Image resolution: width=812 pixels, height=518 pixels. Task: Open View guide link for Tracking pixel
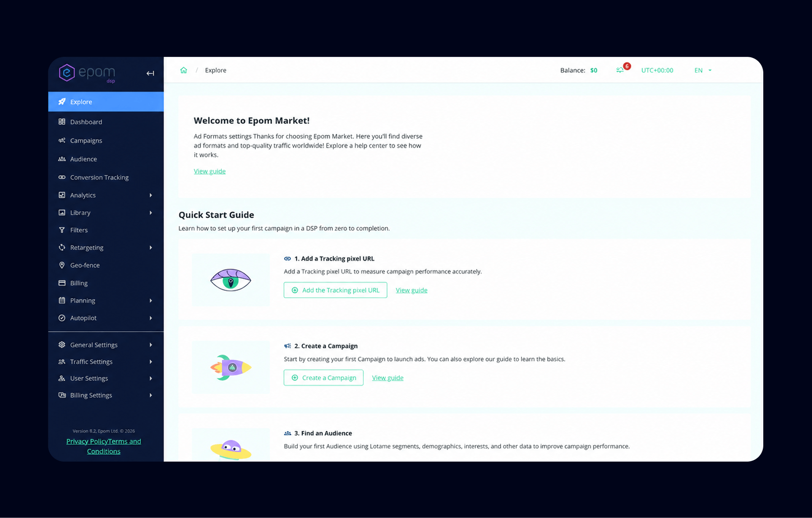click(x=411, y=290)
